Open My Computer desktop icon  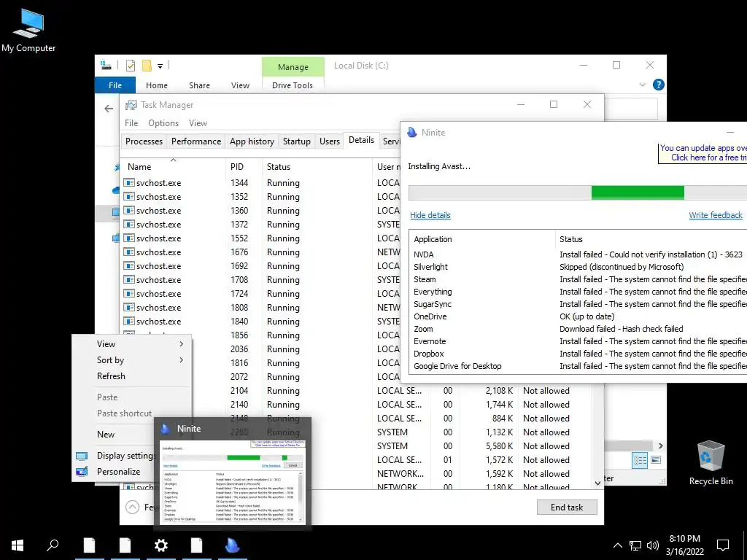pyautogui.click(x=28, y=31)
